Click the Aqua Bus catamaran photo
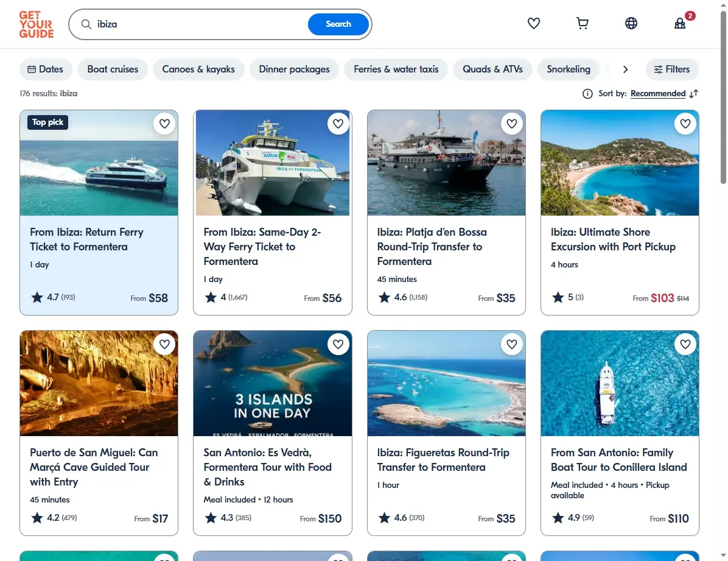This screenshot has height=561, width=728. tap(273, 163)
